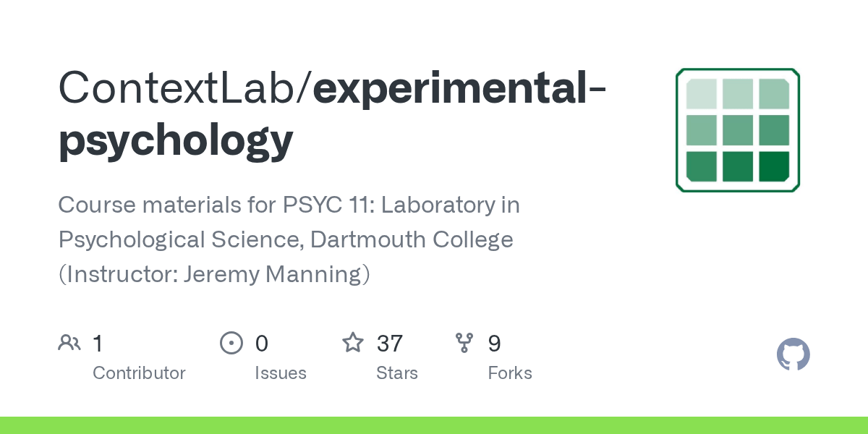Pick the center square of the green grid
The image size is (868, 434).
pos(737,130)
